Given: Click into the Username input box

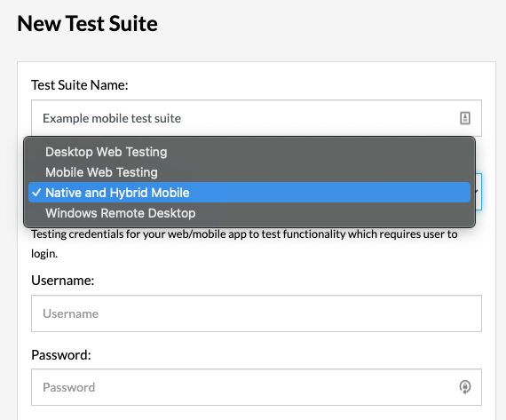Looking at the screenshot, I should pyautogui.click(x=257, y=313).
